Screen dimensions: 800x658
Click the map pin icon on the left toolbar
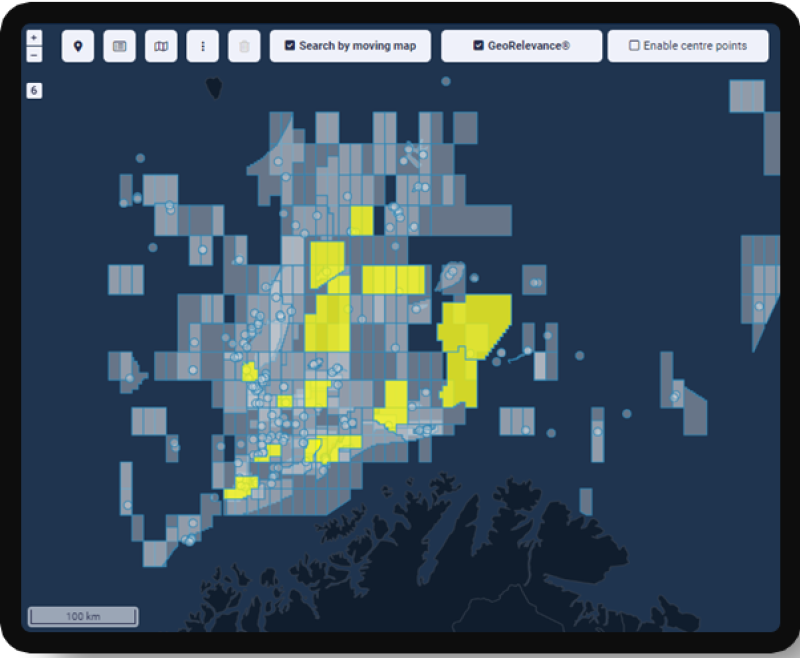coord(78,45)
